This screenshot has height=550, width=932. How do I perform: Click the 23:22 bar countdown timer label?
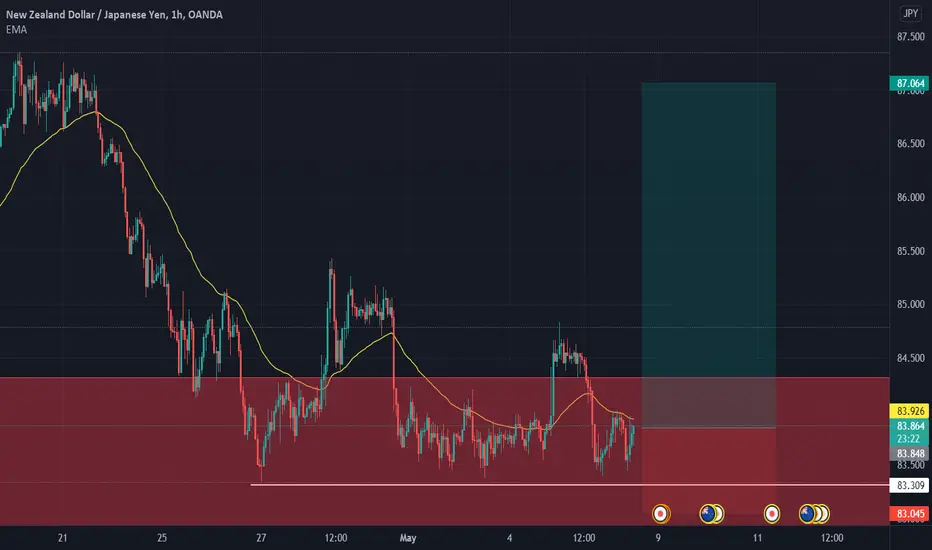(x=909, y=439)
